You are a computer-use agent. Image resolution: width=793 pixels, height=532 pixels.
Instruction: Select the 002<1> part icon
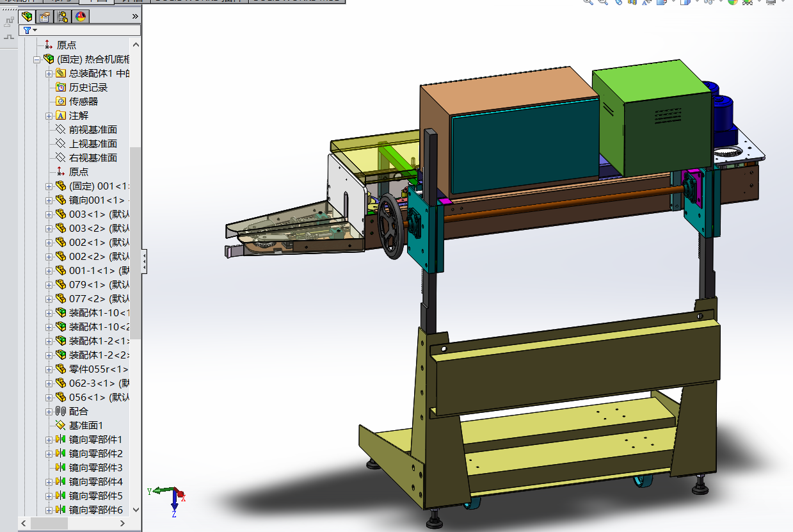[x=61, y=242]
